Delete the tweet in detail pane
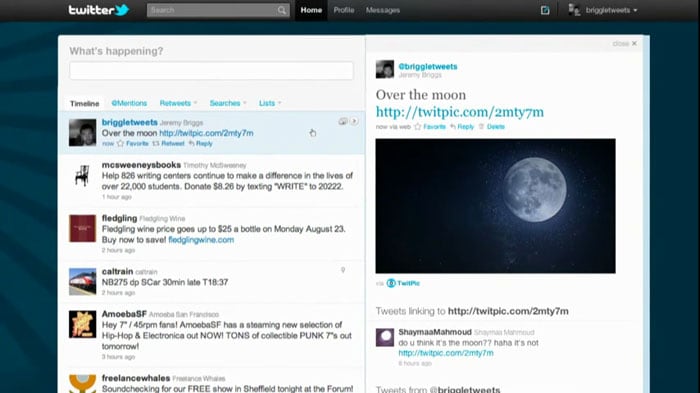The height and width of the screenshot is (393, 700). 492,126
